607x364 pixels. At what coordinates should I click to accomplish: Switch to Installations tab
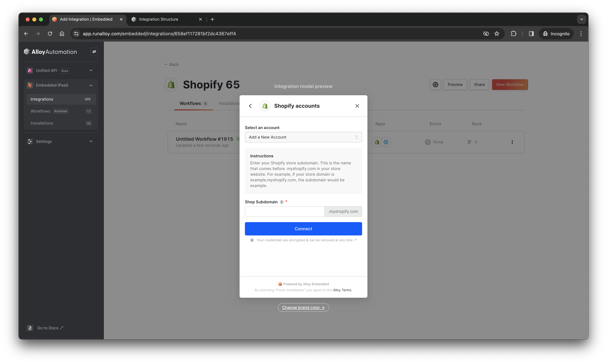[229, 104]
